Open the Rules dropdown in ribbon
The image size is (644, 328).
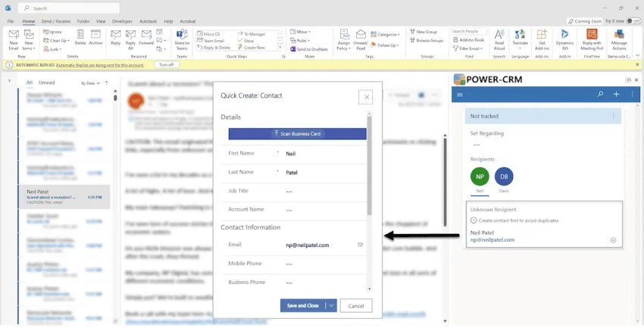tap(300, 40)
